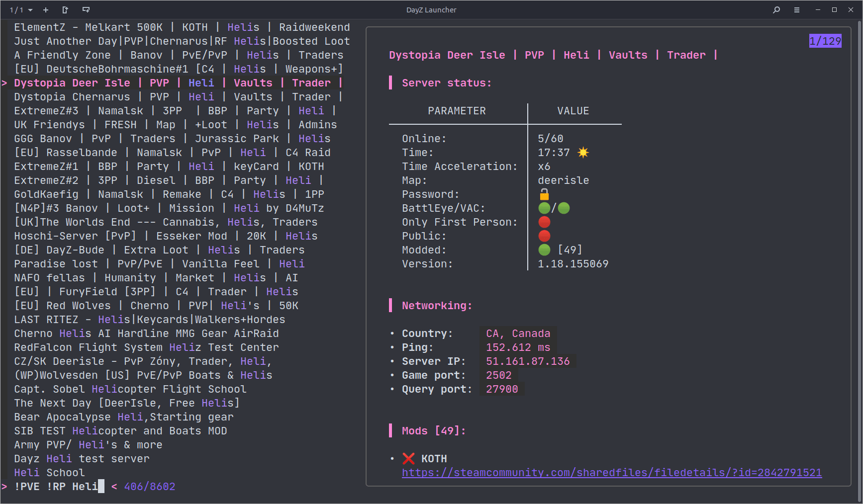This screenshot has width=863, height=504.
Task: Maximize the DayZ Launcher window
Action: click(x=834, y=10)
